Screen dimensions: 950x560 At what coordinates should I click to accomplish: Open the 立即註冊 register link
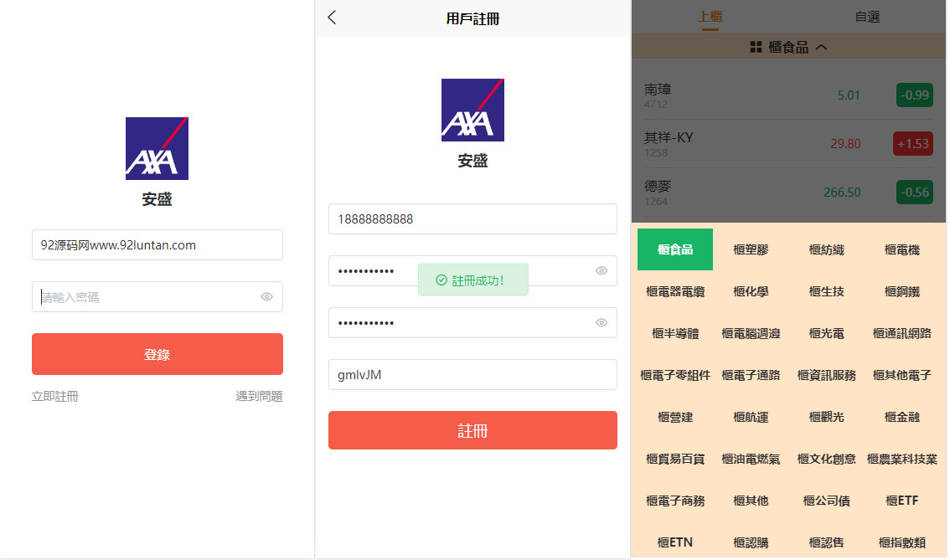pos(55,396)
